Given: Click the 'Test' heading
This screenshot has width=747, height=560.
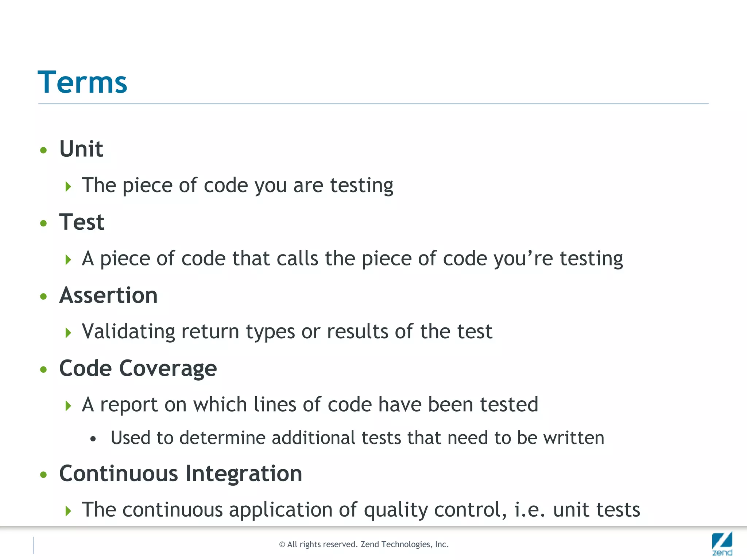Looking at the screenshot, I should pos(82,222).
